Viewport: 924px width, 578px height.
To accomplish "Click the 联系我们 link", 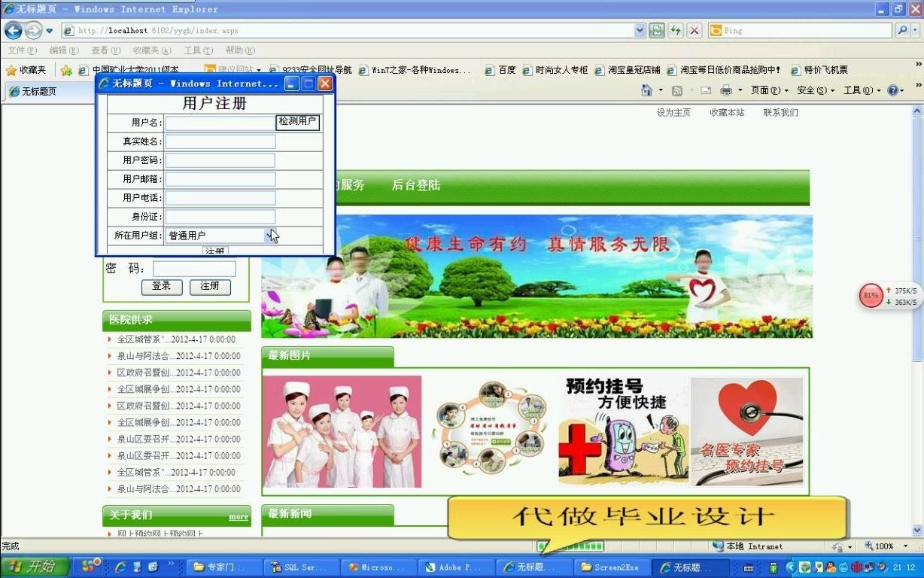I will click(x=780, y=111).
